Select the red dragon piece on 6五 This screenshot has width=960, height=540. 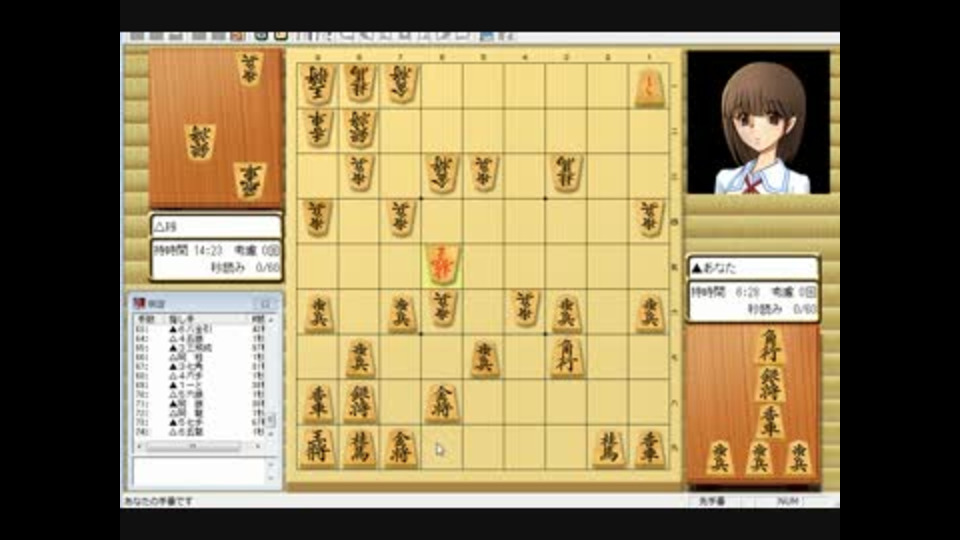pyautogui.click(x=441, y=264)
